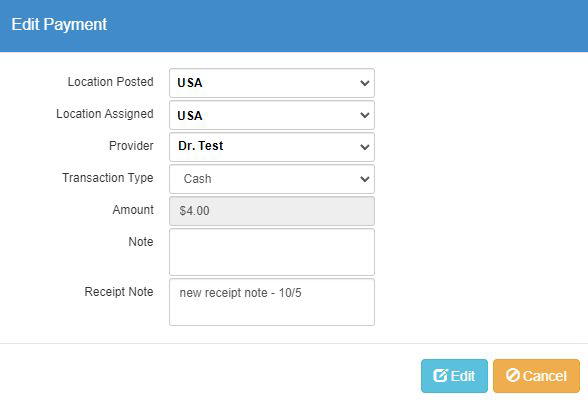The image size is (588, 406).
Task: Click the disabled Amount field showing $4.00
Action: [272, 211]
